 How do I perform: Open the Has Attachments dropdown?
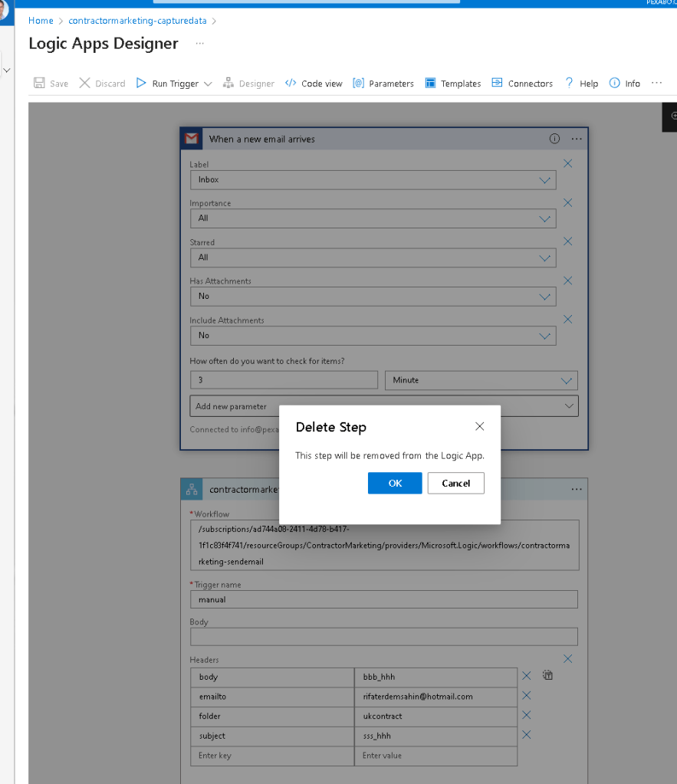point(373,297)
